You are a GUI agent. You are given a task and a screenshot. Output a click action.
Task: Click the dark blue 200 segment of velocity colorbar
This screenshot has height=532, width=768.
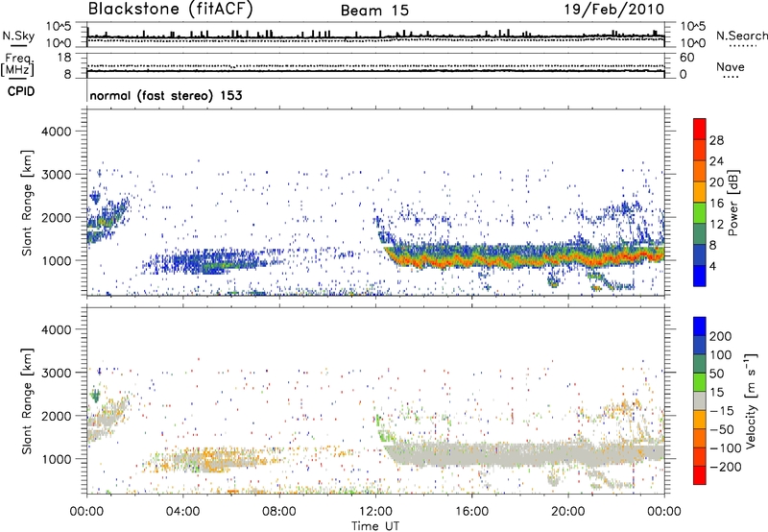(700, 326)
